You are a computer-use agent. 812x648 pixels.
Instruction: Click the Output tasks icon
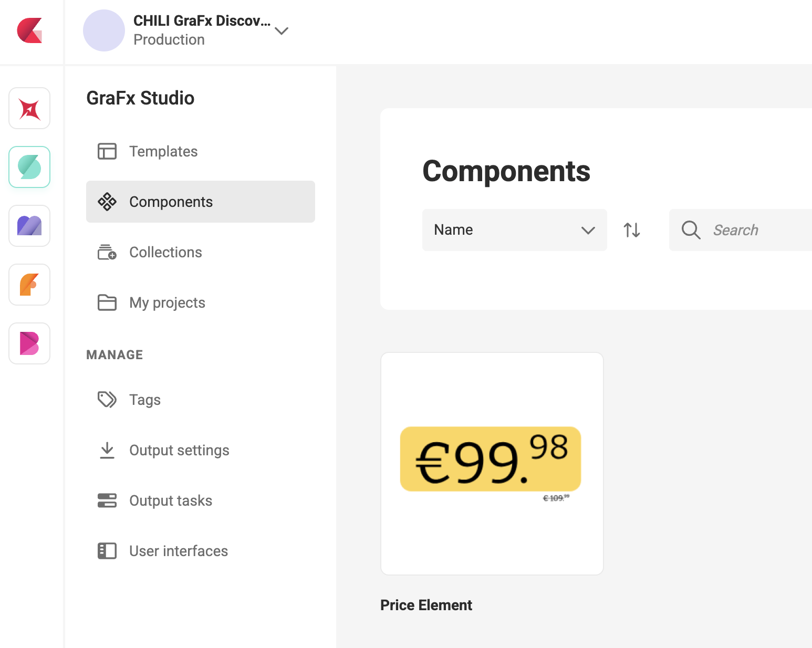pos(107,500)
